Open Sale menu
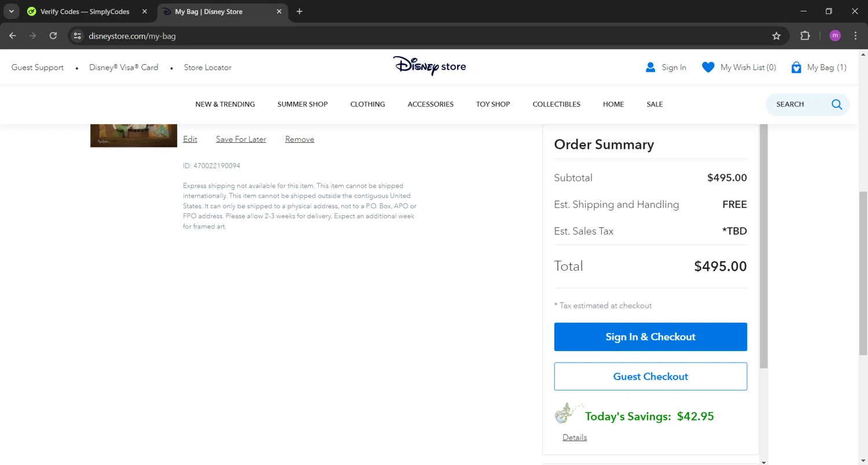 655,104
